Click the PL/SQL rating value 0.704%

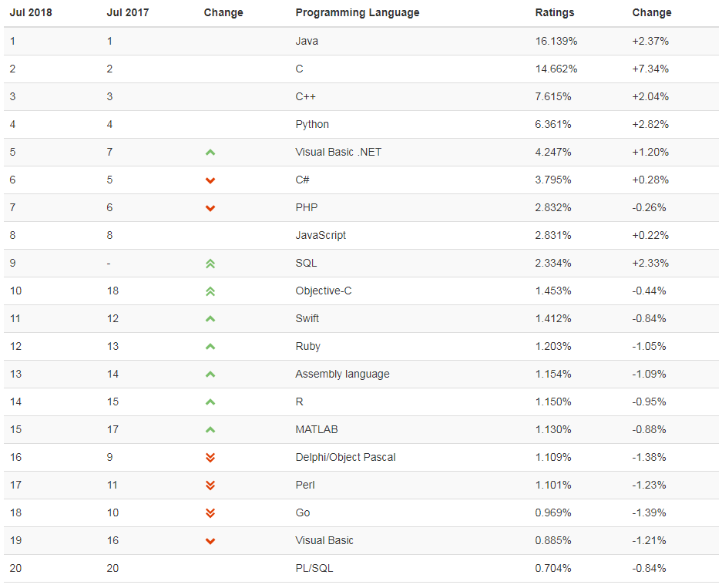point(553,568)
